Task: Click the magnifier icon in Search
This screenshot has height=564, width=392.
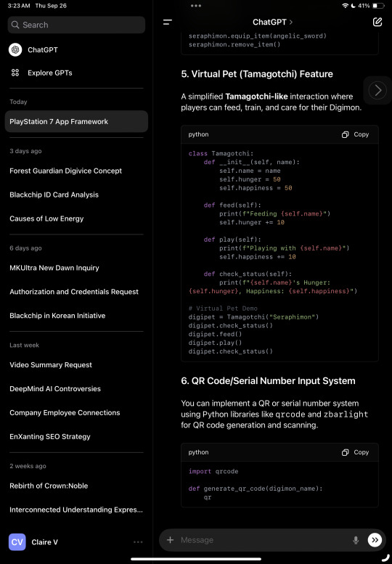Action: pos(15,25)
